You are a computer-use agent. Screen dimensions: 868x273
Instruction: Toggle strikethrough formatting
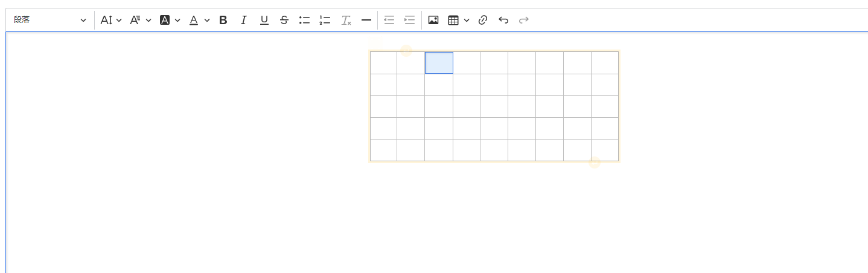[284, 20]
